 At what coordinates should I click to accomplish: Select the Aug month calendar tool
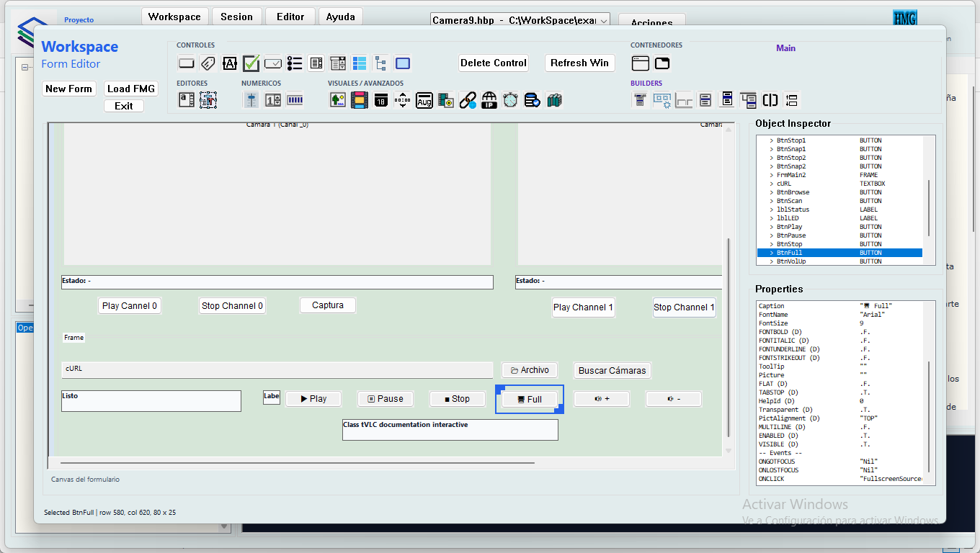tap(424, 100)
